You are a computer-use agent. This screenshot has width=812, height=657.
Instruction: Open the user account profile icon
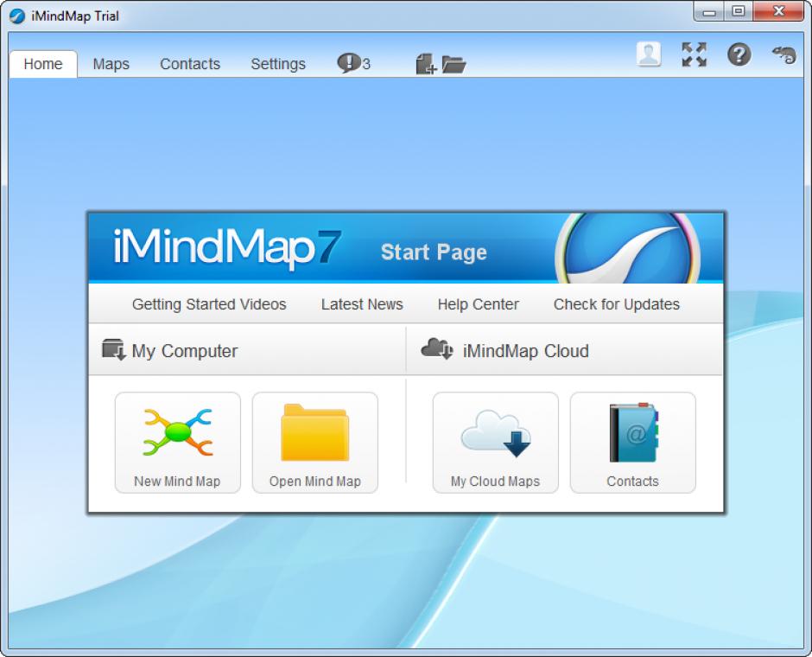click(649, 54)
